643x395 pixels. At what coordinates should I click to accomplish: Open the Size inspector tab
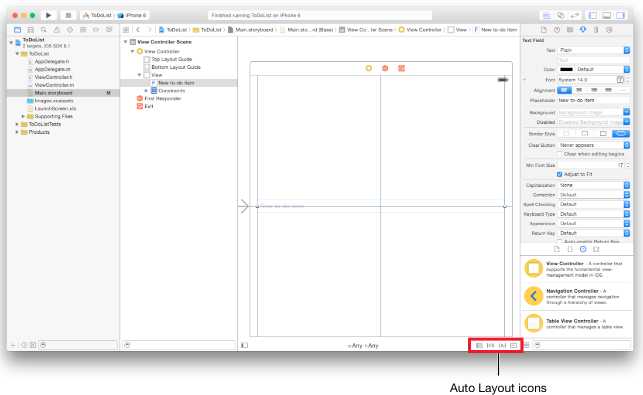click(x=596, y=30)
